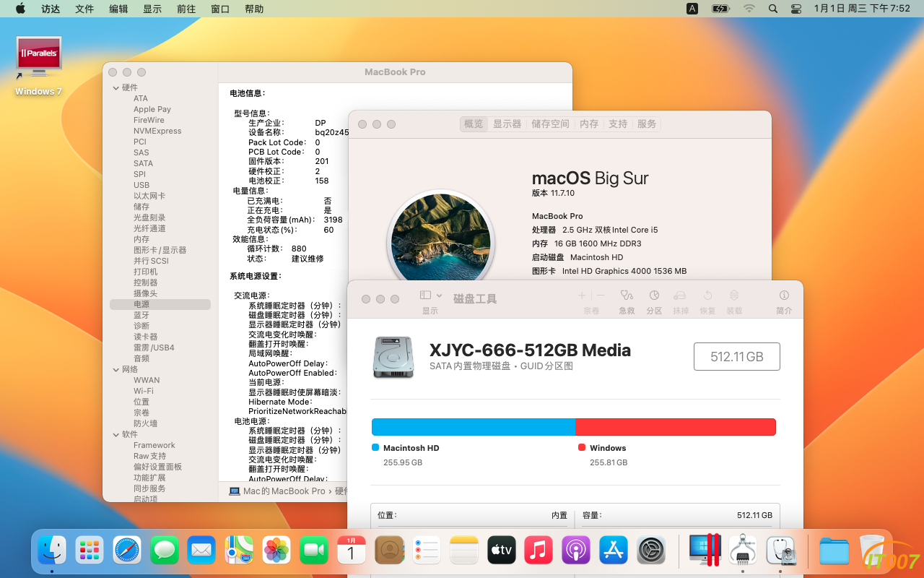Select 雷雳/USB4 in the System Information sidebar
924x578 pixels.
pyautogui.click(x=154, y=348)
